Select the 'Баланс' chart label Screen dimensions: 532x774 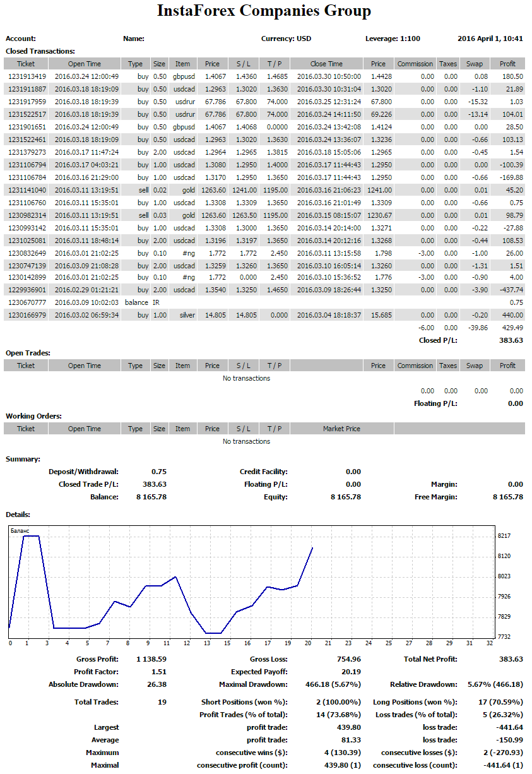point(20,532)
